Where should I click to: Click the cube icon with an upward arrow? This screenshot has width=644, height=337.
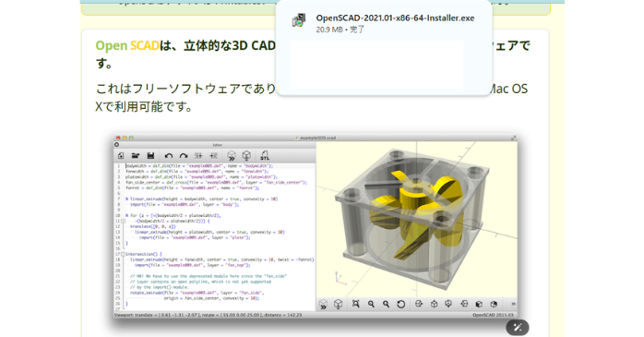435,304
